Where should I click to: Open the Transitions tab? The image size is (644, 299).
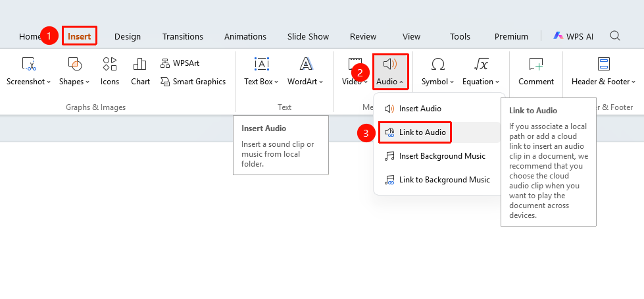click(183, 37)
